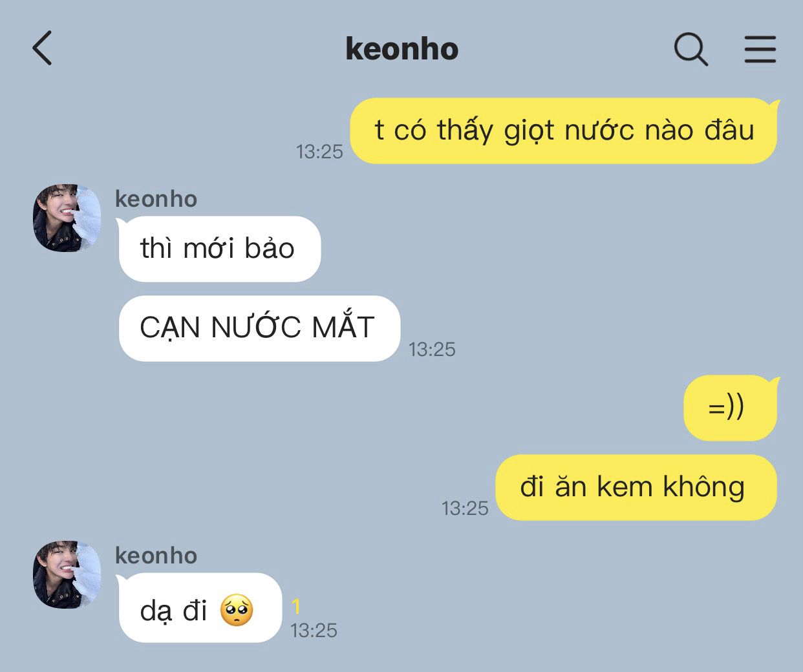Tap the keonho sender name above 'dạ đi'
Screen dimensions: 803x672
coord(156,555)
